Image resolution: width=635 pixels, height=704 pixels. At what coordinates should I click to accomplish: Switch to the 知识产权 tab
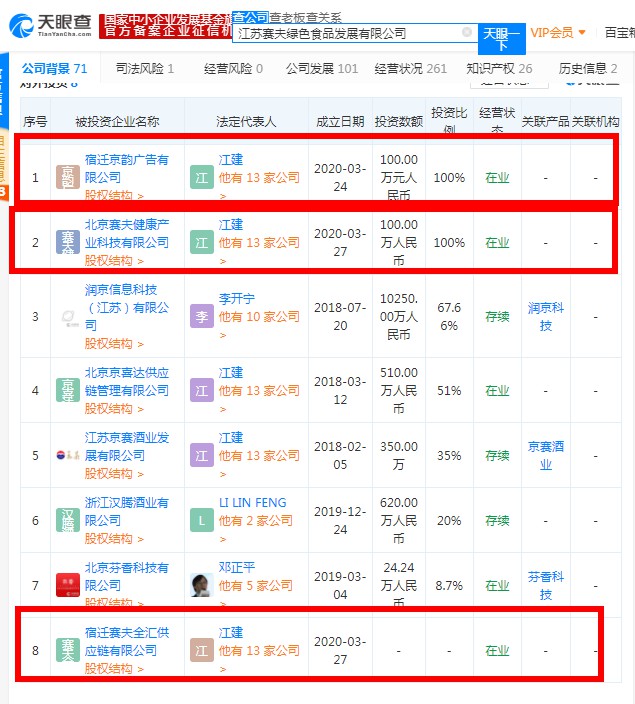pos(499,68)
